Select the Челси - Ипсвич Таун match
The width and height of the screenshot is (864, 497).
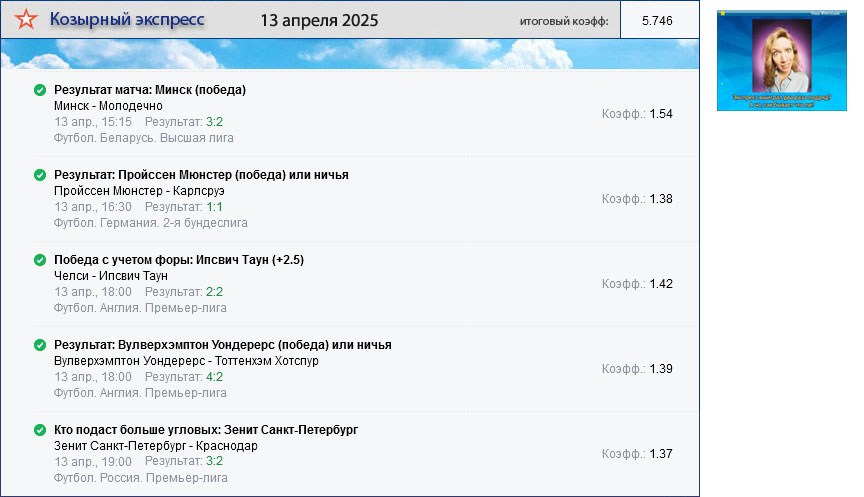(x=111, y=276)
